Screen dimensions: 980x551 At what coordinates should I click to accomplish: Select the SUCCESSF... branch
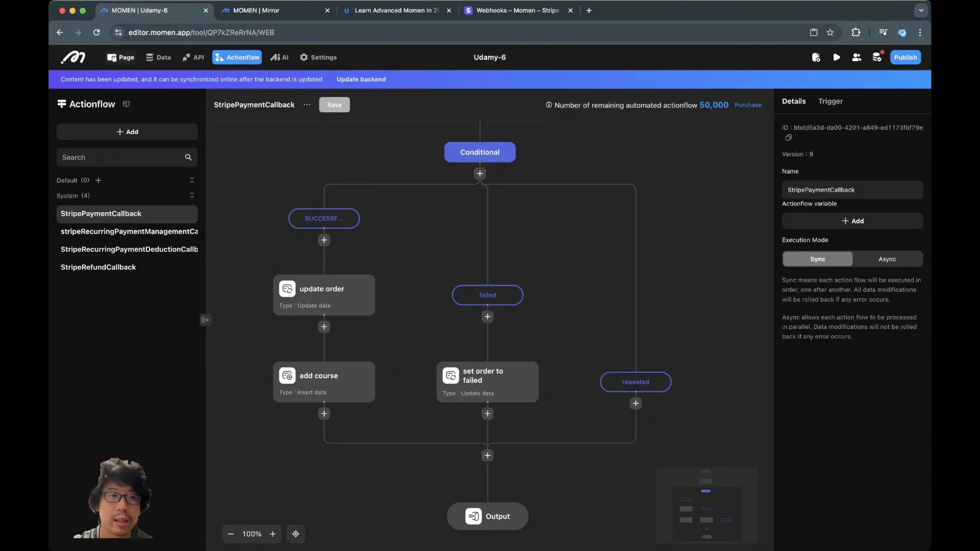point(324,219)
